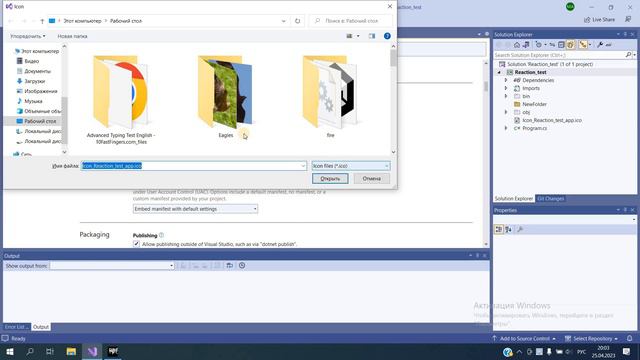Click the notifications bell in Visual Studio status bar
The image size is (640, 360).
tap(630, 338)
